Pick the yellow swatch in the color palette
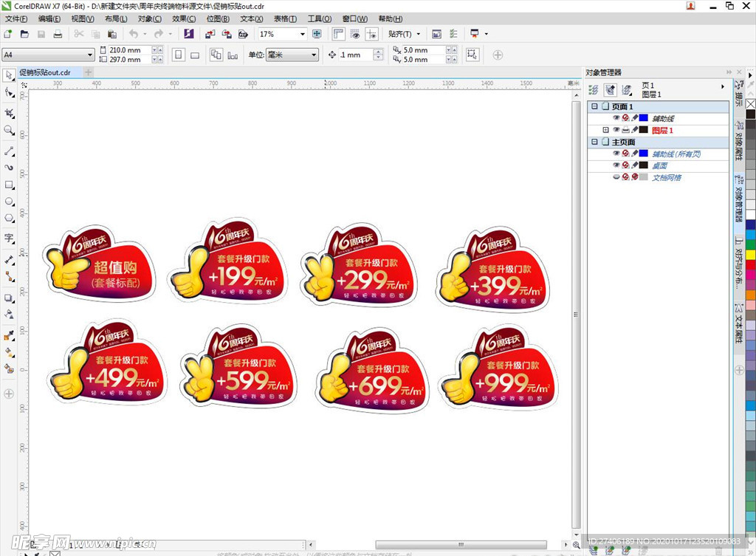756x556 pixels. (751, 255)
